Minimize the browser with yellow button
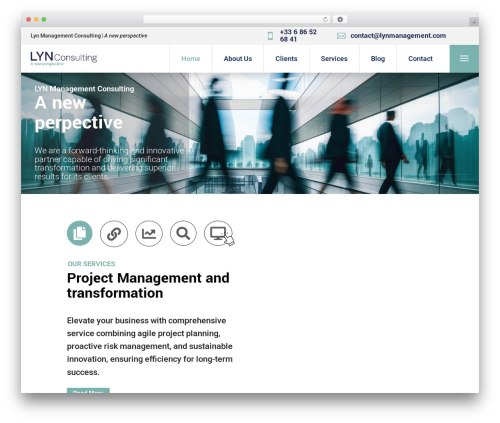Viewport: 500px width, 423px height. click(36, 20)
